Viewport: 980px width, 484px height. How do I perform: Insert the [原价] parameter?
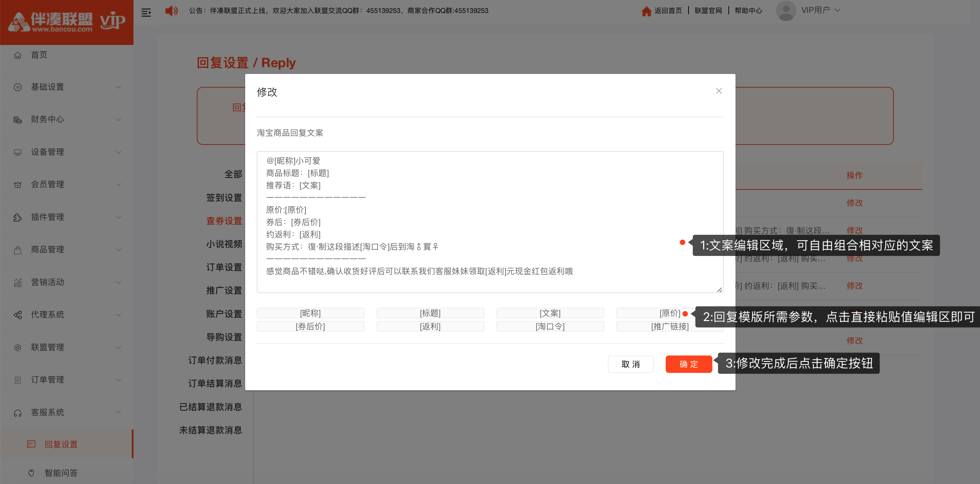pyautogui.click(x=670, y=313)
